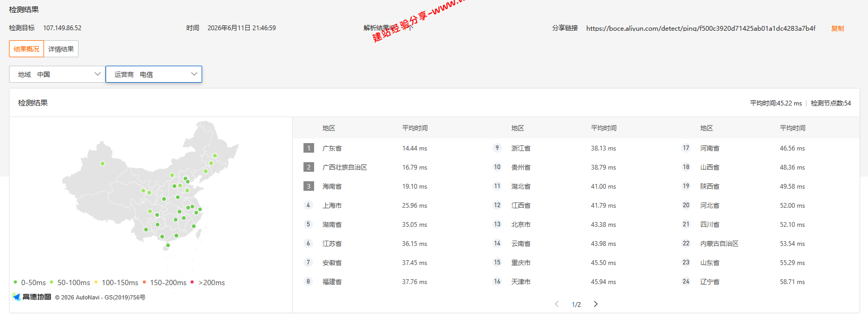Select the 山东省 row label
Screen dimensions: 868x318
[710, 263]
